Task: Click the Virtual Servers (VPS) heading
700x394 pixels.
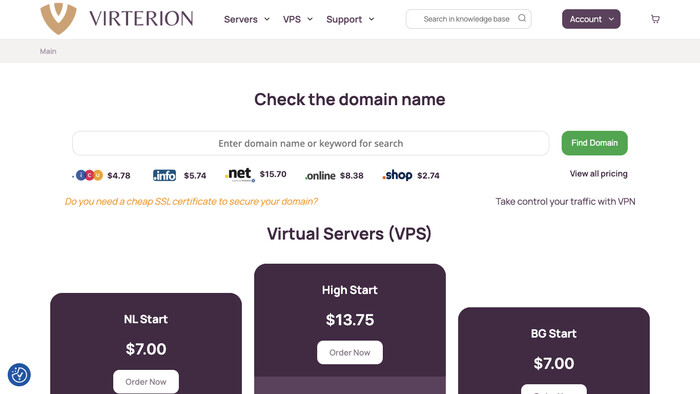Action: tap(350, 234)
